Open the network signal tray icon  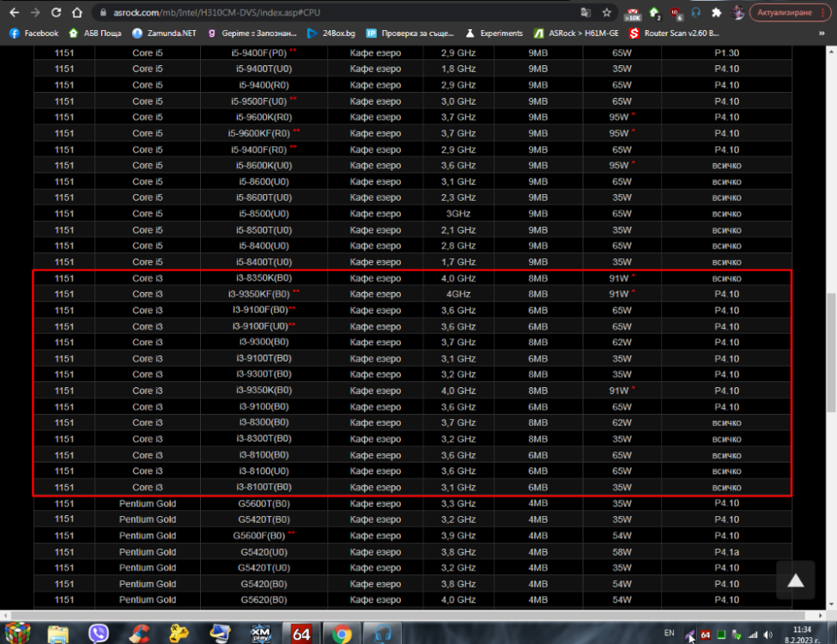pos(753,635)
